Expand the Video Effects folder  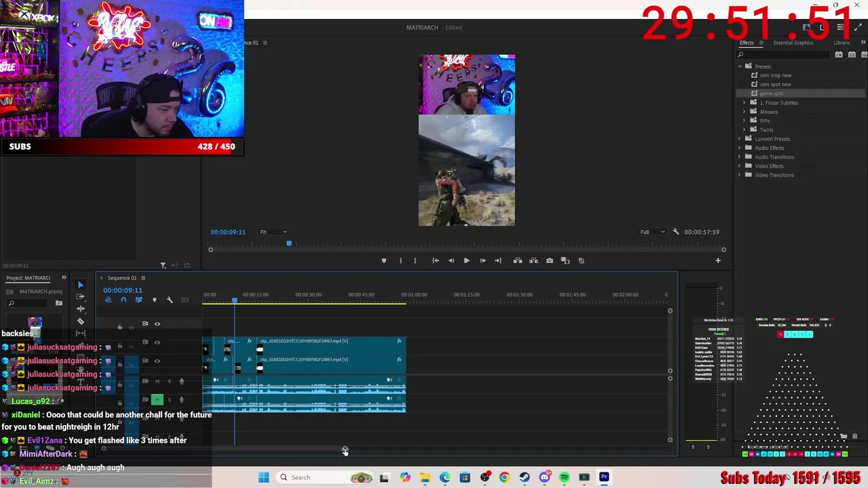pos(740,166)
